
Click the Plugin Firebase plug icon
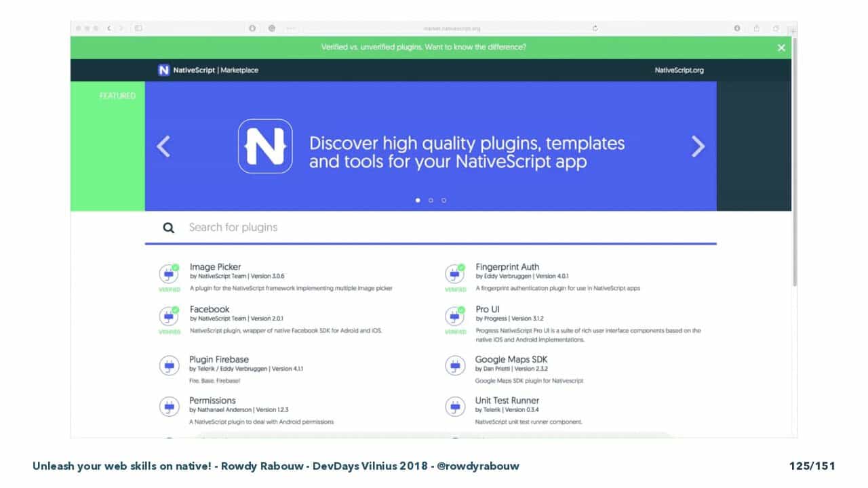click(169, 365)
